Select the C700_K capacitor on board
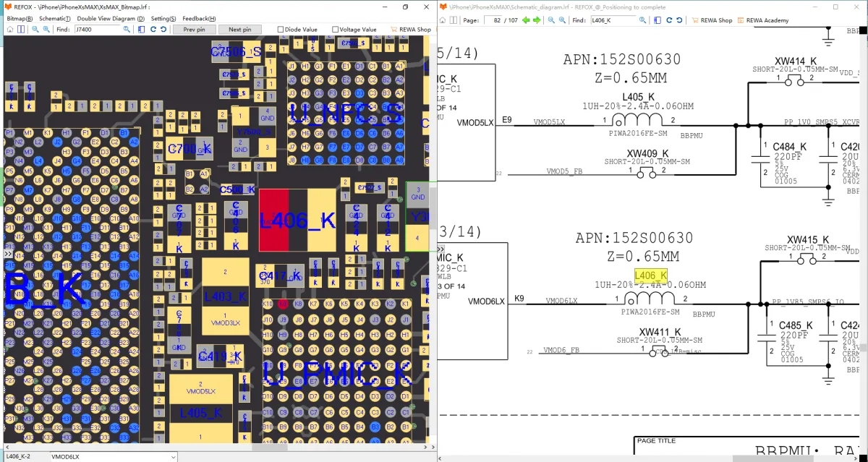The image size is (868, 462). [x=189, y=149]
